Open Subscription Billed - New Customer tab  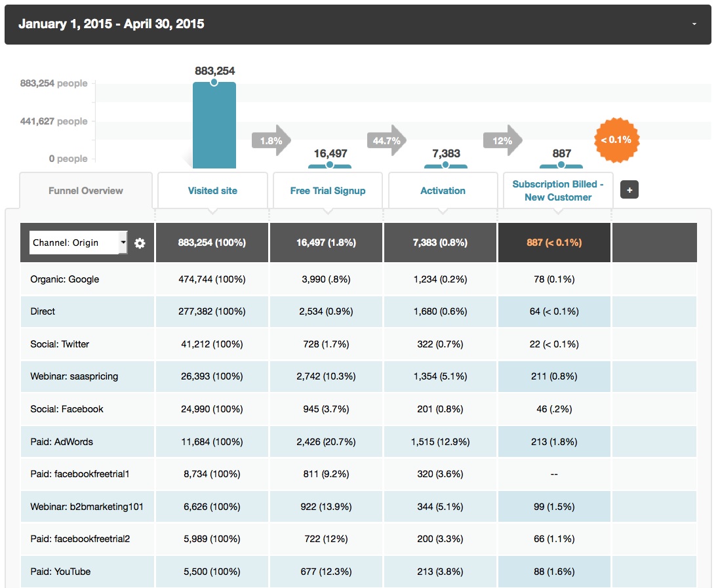(x=558, y=191)
